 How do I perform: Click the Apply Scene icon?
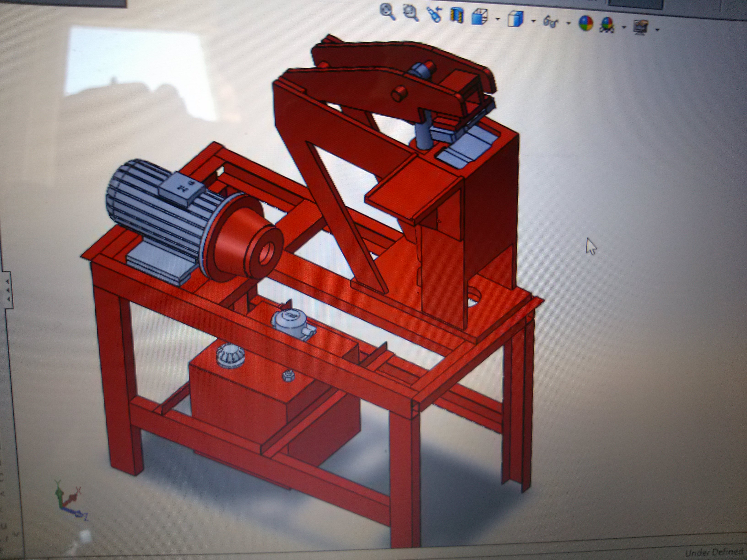tap(608, 25)
